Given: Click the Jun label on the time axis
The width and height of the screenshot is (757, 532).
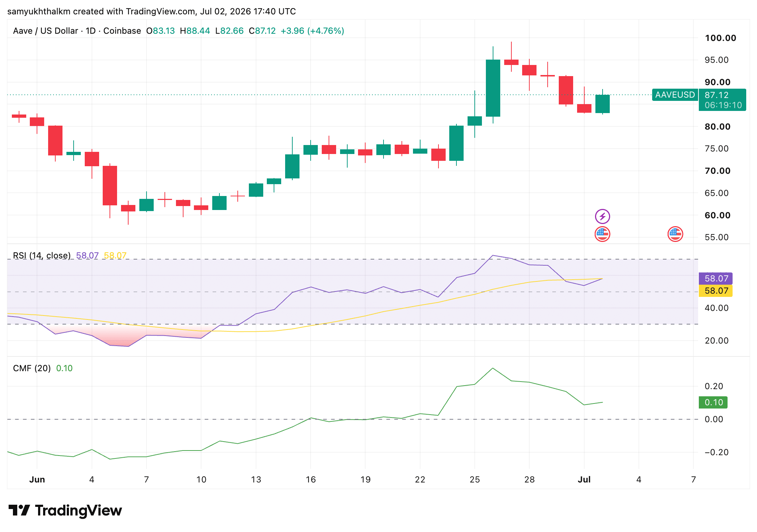Looking at the screenshot, I should (x=37, y=480).
